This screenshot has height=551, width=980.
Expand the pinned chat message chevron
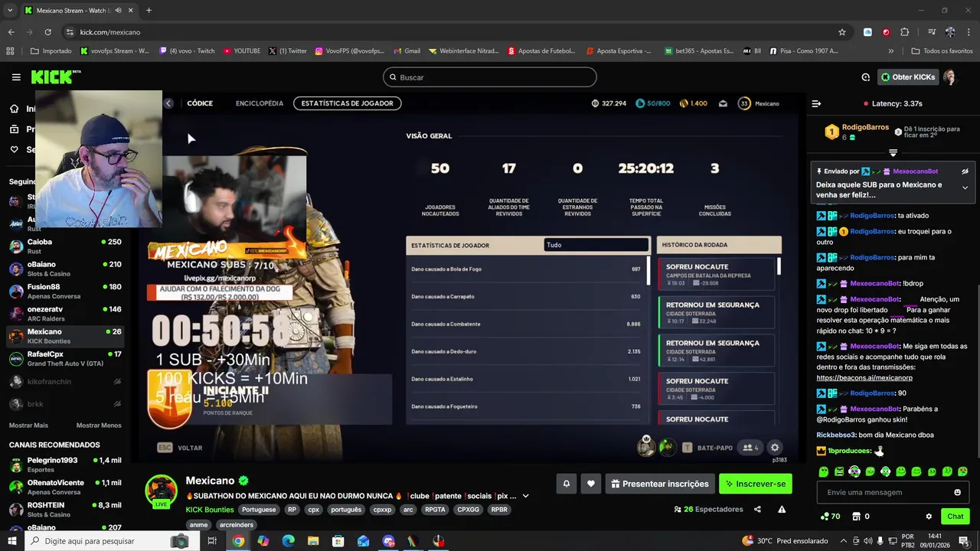click(965, 187)
